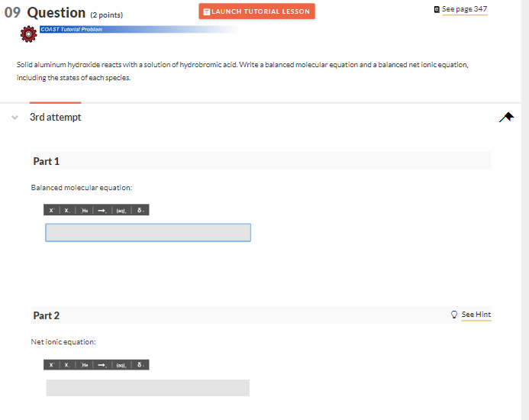Click the net ionic equation input field
This screenshot has width=529, height=420.
pos(148,388)
